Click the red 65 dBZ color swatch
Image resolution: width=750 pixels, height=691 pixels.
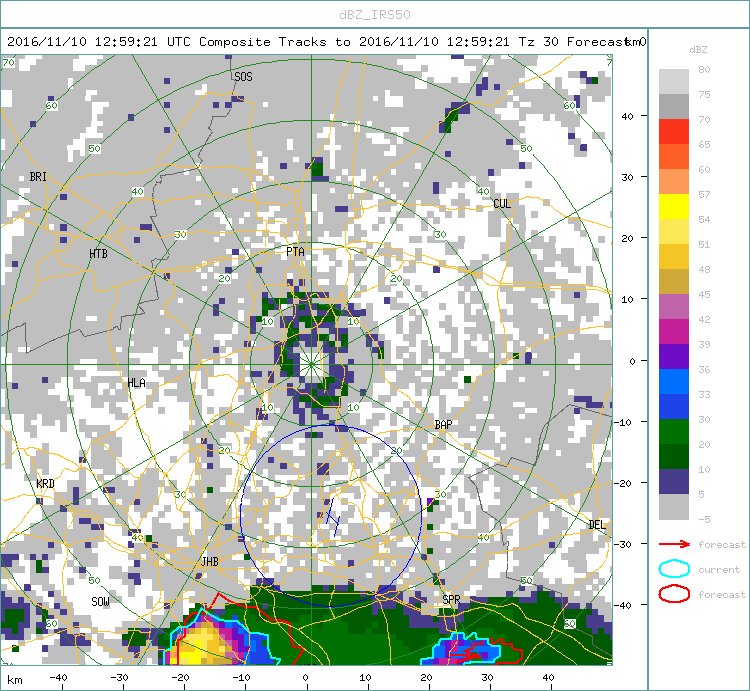(x=674, y=132)
